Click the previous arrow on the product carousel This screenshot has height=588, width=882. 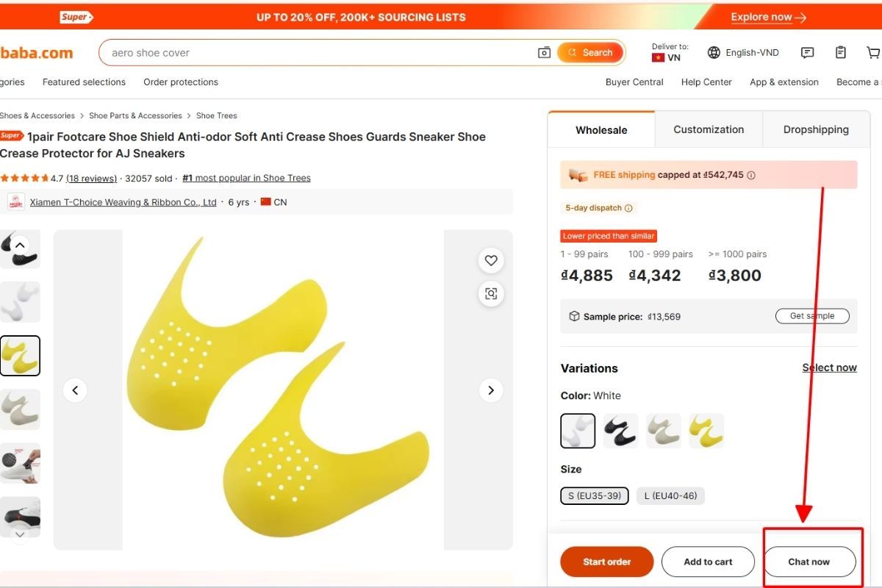click(75, 390)
